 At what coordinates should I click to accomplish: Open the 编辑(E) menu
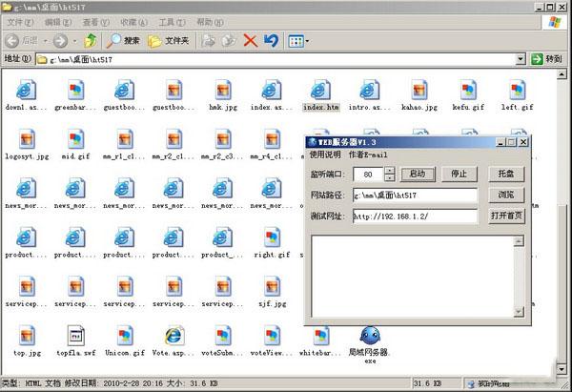click(x=58, y=22)
